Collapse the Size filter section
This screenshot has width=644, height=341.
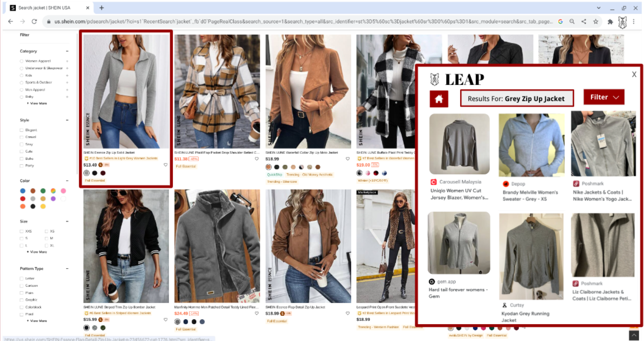click(67, 221)
